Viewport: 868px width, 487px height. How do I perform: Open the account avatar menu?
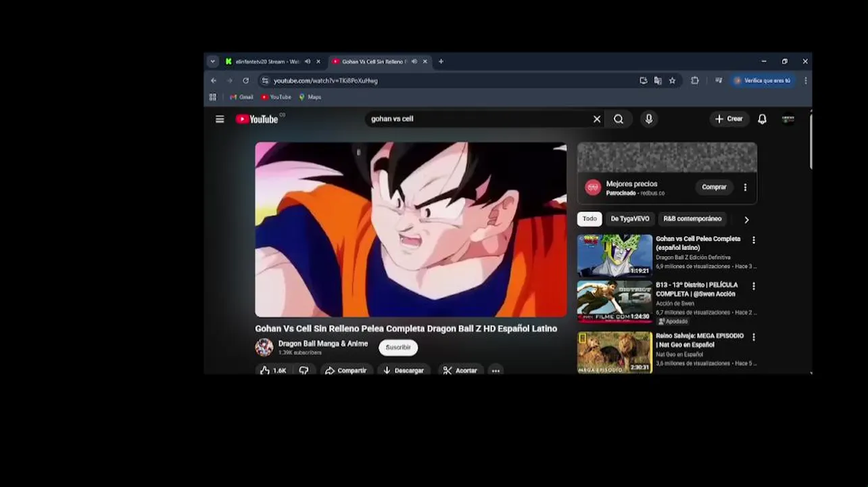point(788,119)
